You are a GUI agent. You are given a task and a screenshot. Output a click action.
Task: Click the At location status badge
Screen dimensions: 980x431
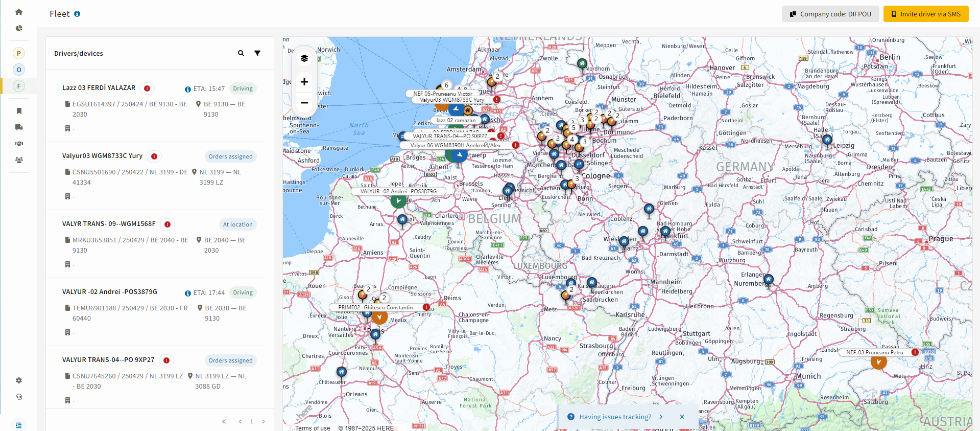click(x=237, y=224)
